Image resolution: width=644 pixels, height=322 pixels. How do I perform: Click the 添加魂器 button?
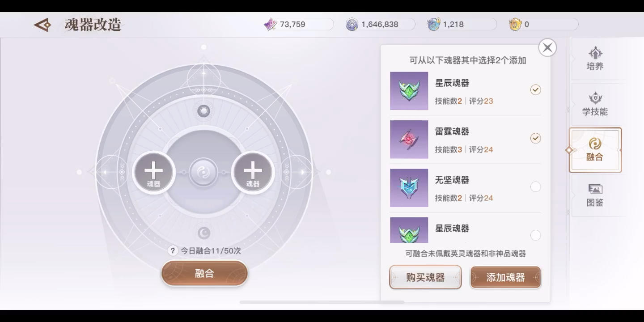coord(505,277)
